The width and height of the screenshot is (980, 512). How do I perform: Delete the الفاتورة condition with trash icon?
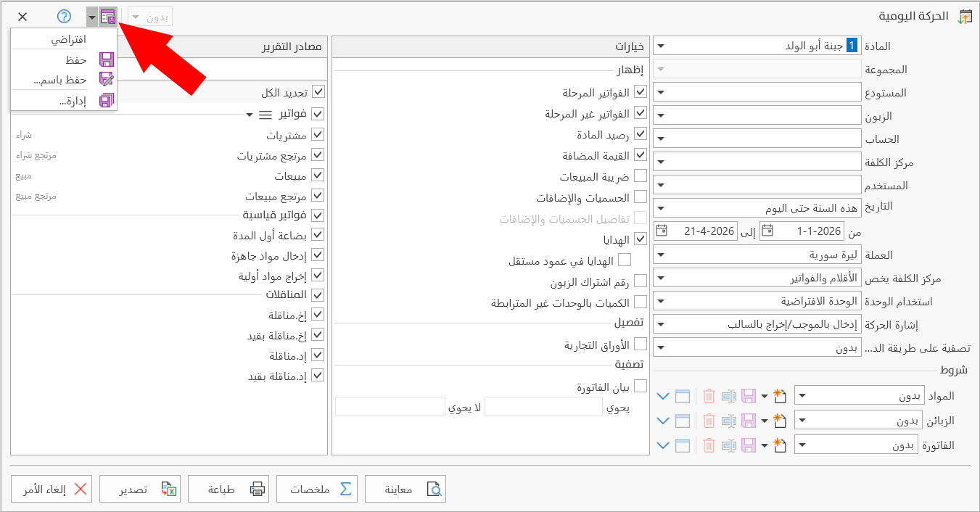(709, 445)
